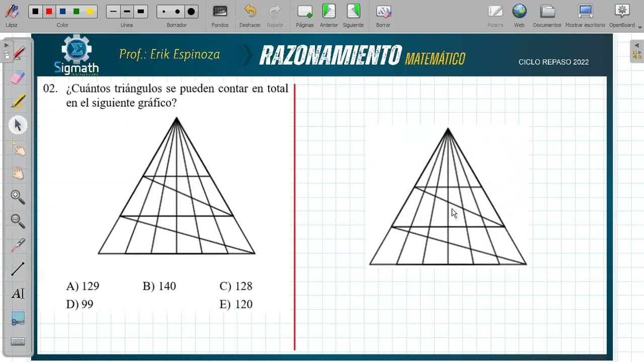This screenshot has height=362, width=644.
Task: Select the zoom out magnifier tool
Action: 18,221
